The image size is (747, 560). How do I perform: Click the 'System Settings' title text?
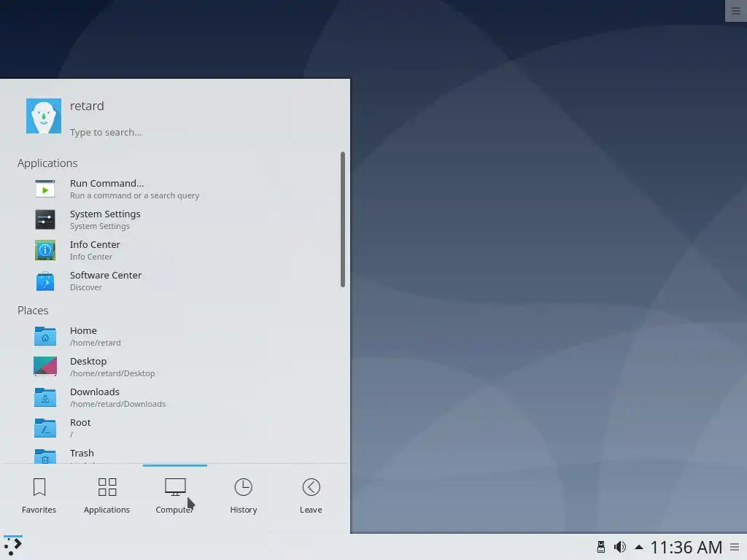coord(105,214)
